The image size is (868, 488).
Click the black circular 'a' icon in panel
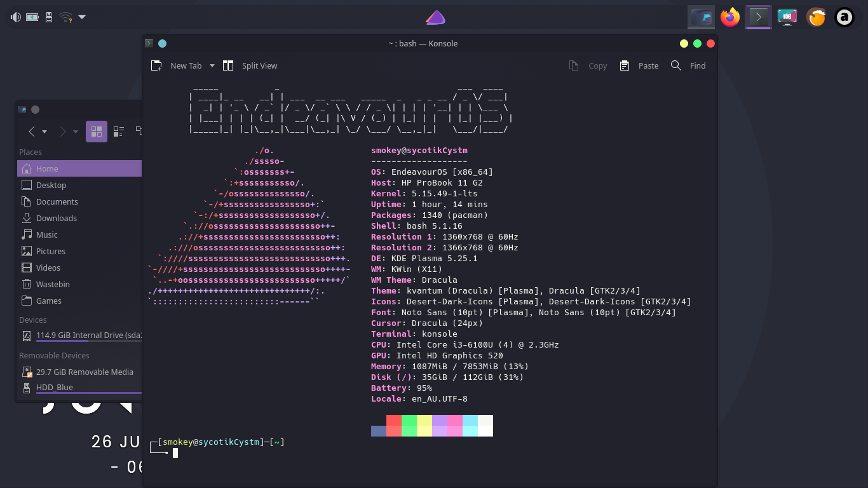tap(844, 17)
